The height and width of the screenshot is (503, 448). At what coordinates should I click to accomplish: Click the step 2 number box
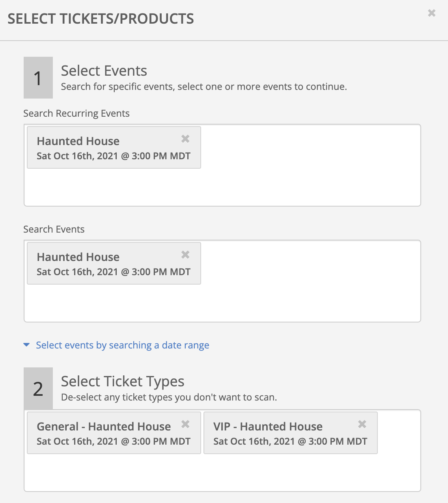tap(38, 388)
